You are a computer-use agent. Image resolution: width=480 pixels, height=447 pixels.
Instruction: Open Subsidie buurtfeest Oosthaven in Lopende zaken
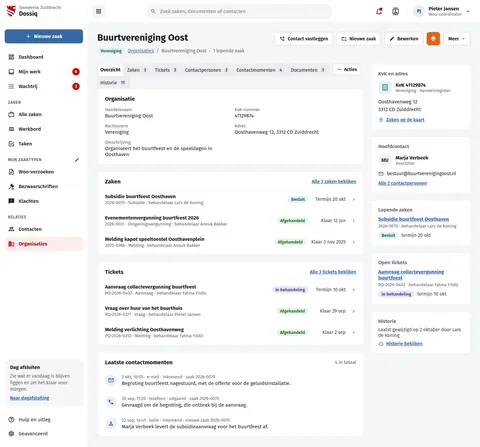point(413,219)
